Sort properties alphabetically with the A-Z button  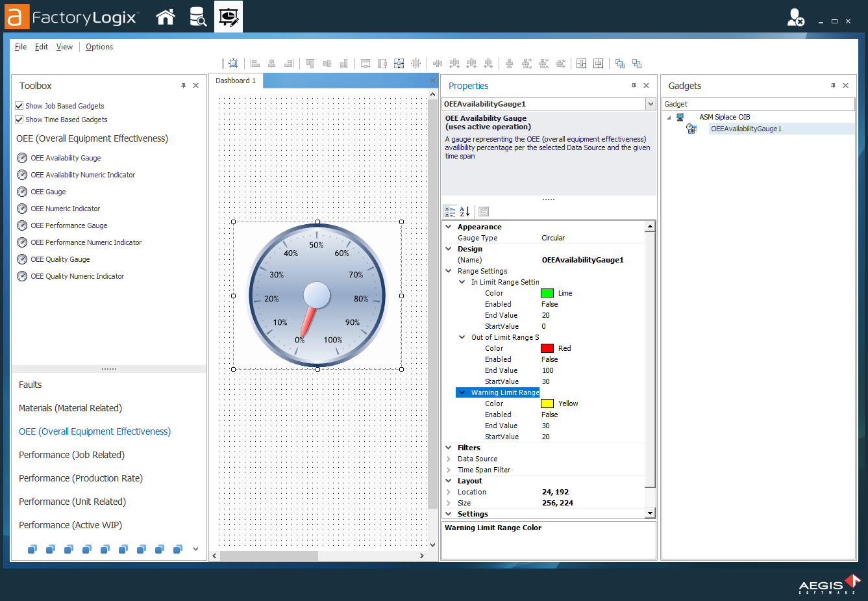point(465,211)
